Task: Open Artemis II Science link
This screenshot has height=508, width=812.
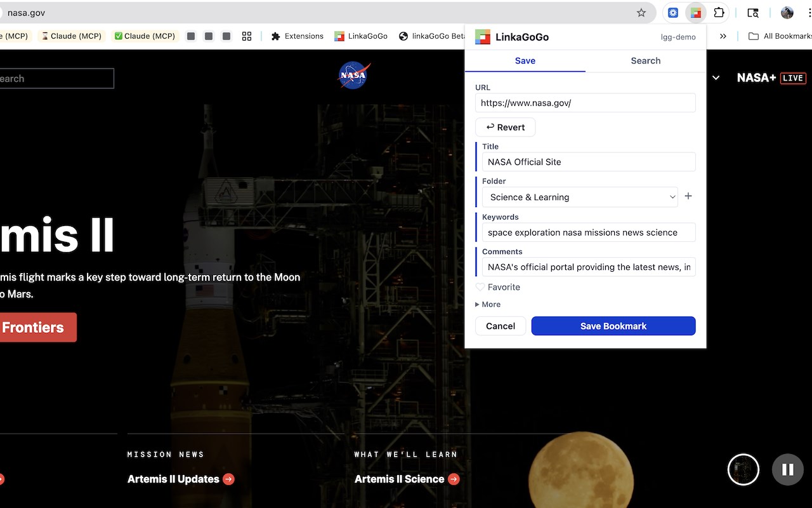Action: 399,479
